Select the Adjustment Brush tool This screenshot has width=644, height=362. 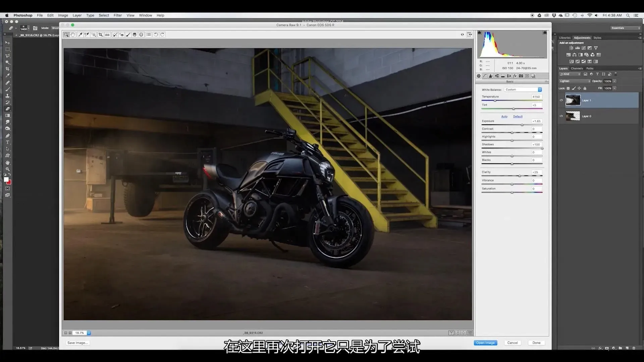click(x=128, y=35)
